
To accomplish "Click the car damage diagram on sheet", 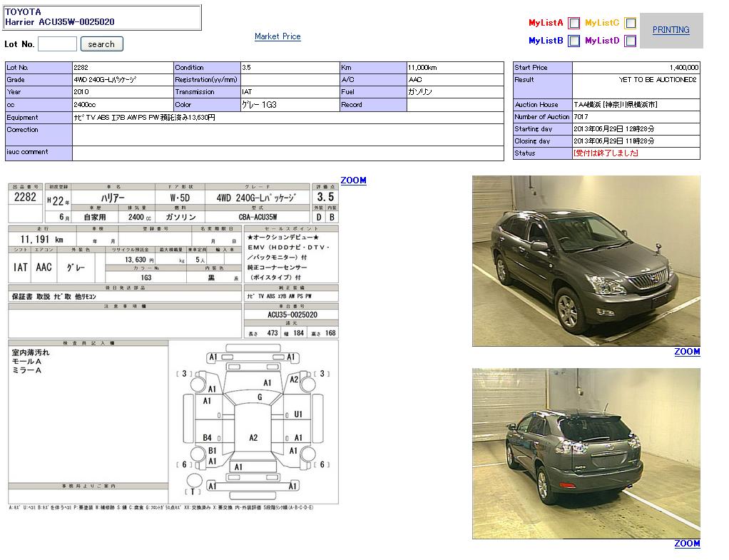I will [x=253, y=421].
